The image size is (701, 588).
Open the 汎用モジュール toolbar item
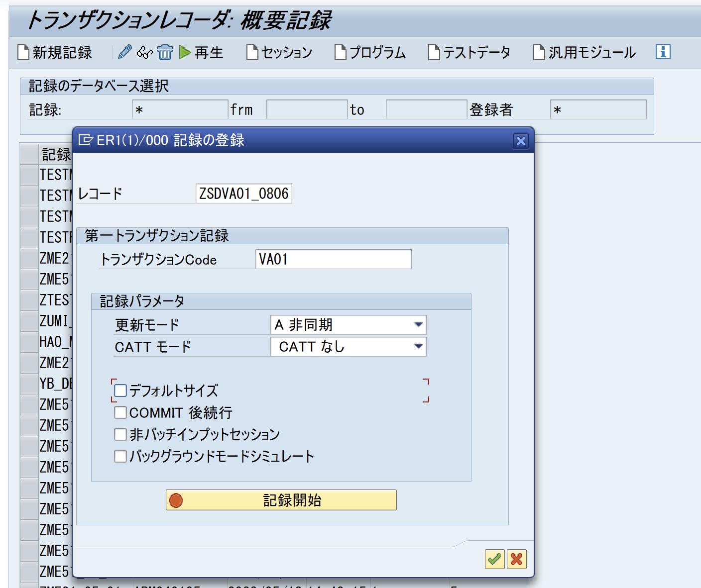tap(584, 52)
